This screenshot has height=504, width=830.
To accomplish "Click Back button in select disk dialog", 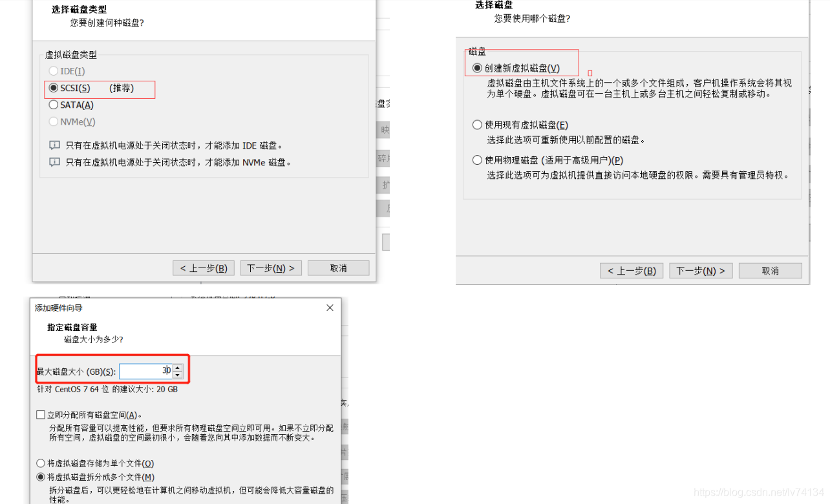I will [x=632, y=271].
